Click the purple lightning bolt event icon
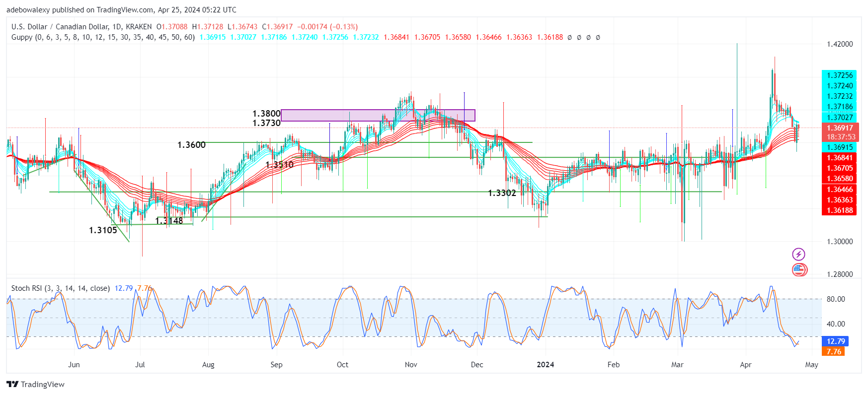Image resolution: width=868 pixels, height=395 pixels. click(798, 255)
